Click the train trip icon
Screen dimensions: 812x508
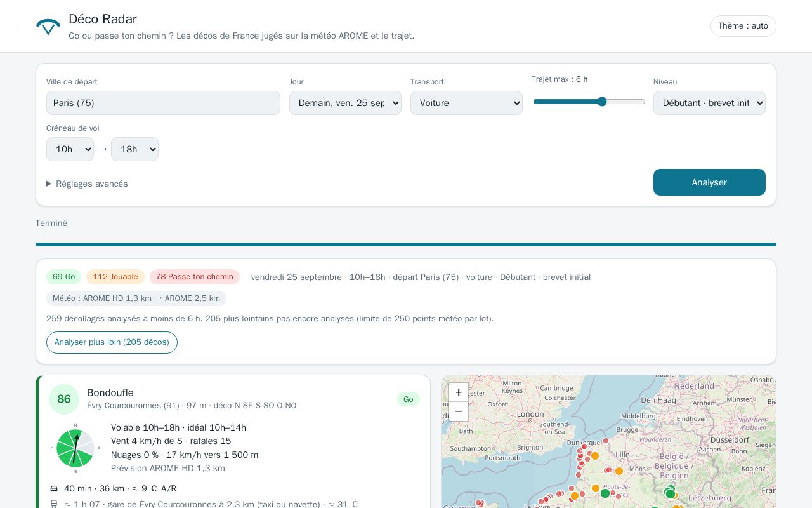click(x=54, y=505)
